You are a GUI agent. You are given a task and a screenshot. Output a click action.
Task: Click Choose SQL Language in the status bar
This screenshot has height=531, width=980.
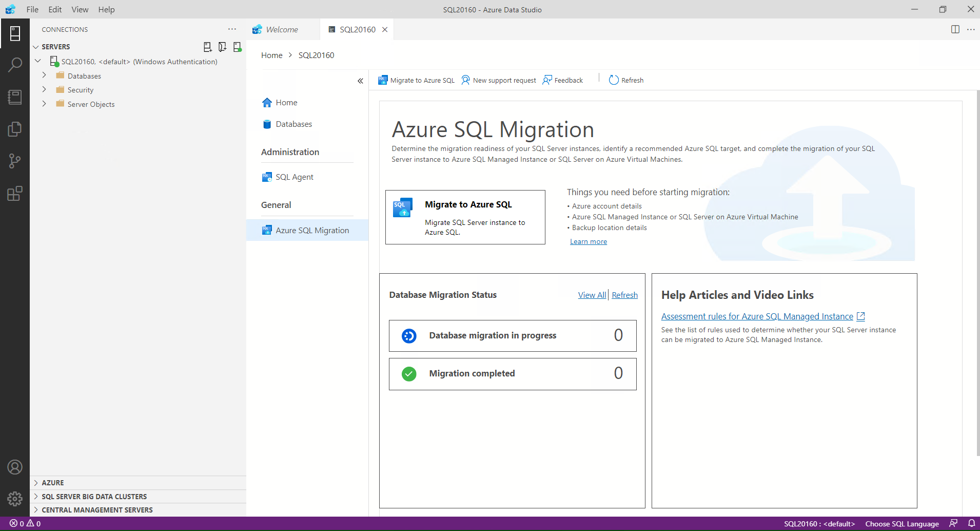901,523
